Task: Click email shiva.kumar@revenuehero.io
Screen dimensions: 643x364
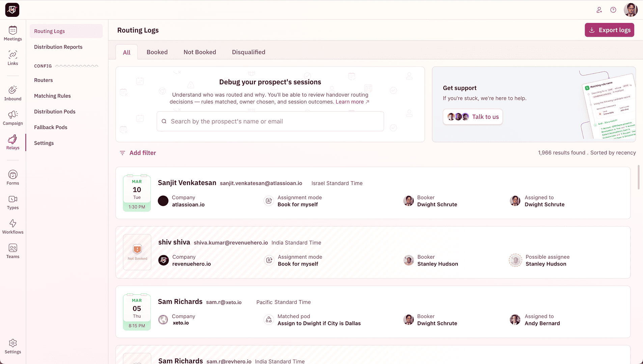Action: [231, 243]
